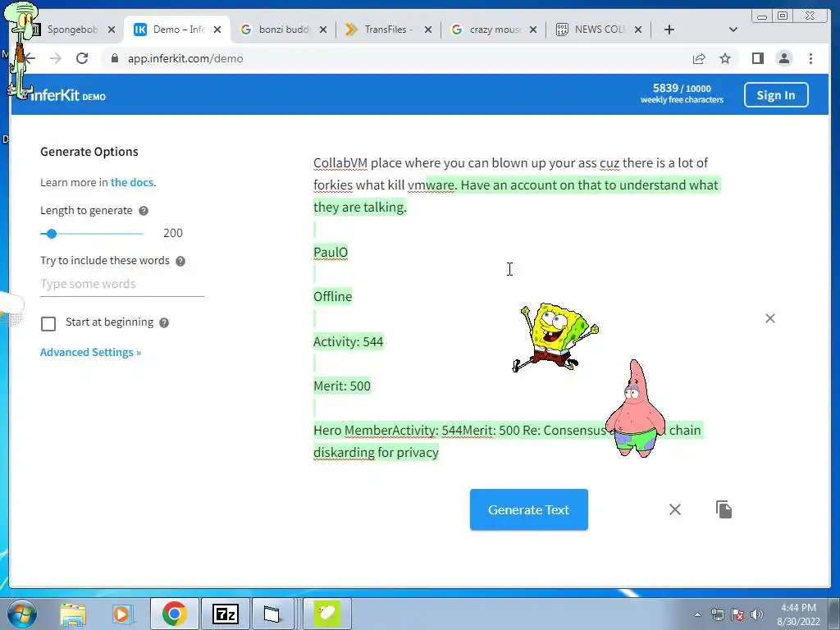
Task: Show help for Length to generate
Action: pyautogui.click(x=144, y=211)
